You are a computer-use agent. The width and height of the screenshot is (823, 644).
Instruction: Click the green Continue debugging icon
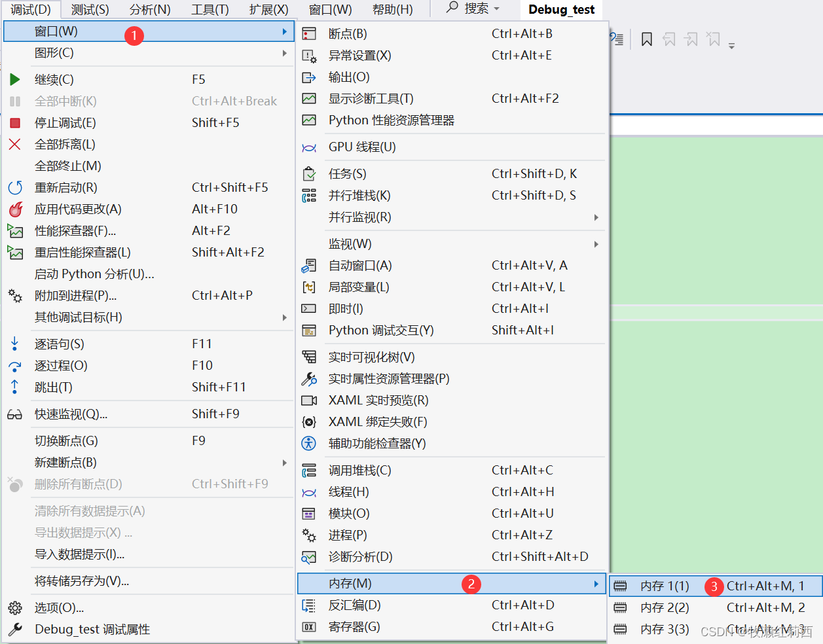(14, 79)
